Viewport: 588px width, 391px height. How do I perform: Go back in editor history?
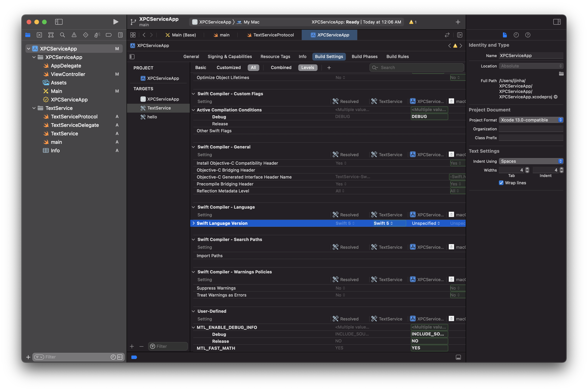coord(144,35)
